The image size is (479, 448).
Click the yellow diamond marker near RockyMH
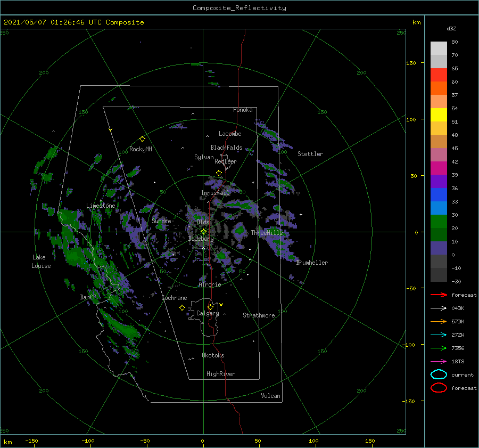click(x=142, y=139)
